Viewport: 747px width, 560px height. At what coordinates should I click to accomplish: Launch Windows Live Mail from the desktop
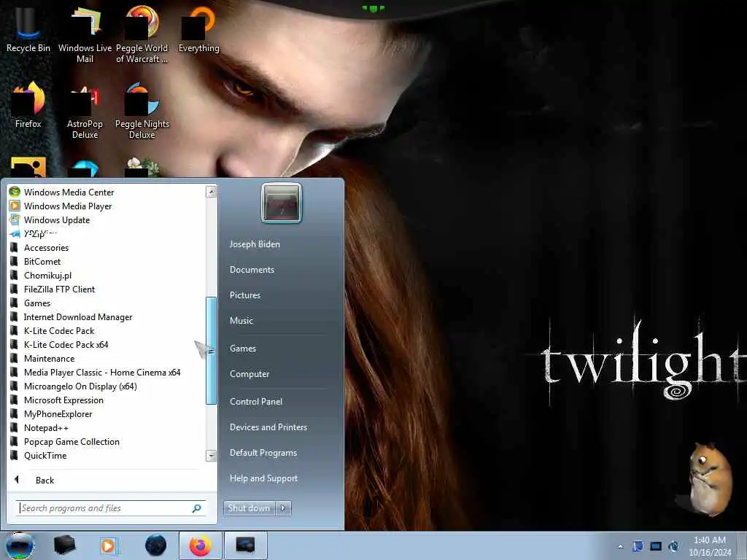coord(85,34)
